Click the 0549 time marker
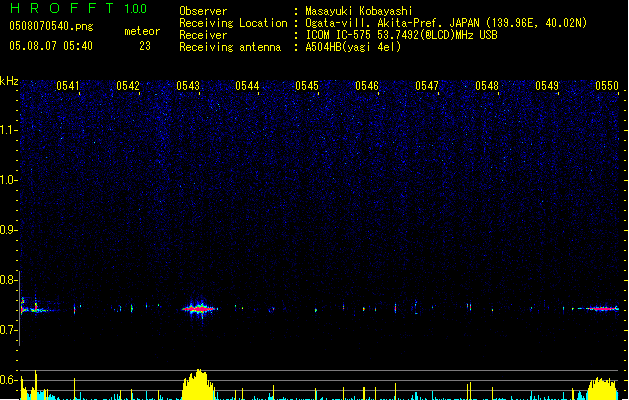 pyautogui.click(x=547, y=86)
